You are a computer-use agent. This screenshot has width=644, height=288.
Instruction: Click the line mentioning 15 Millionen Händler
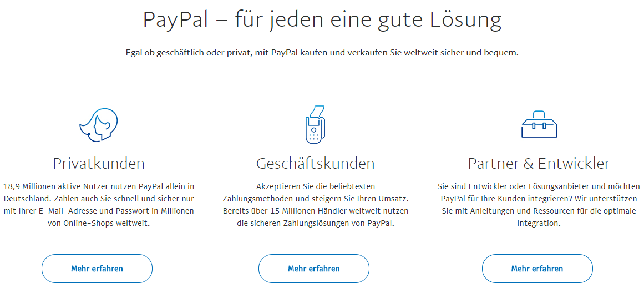point(315,211)
